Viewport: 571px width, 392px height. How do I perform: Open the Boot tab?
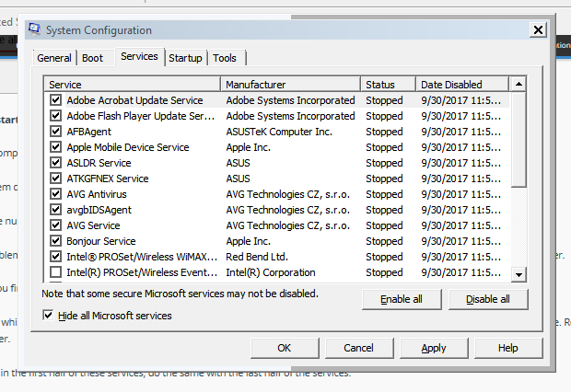click(92, 58)
